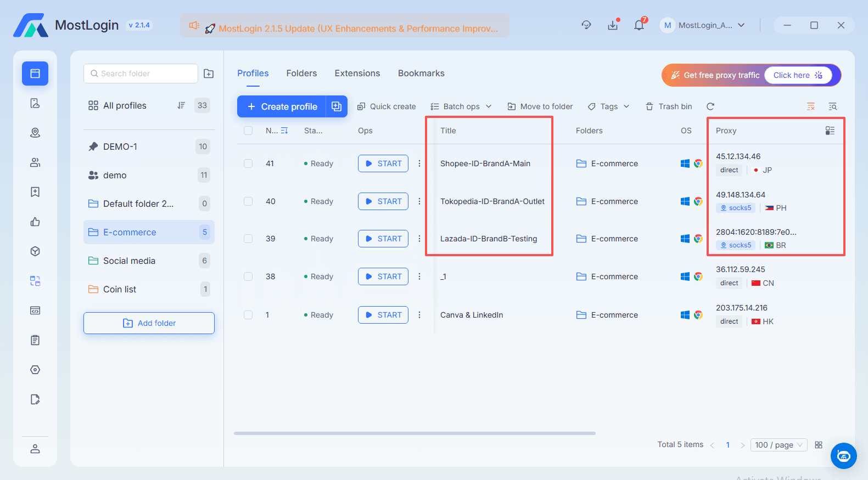The width and height of the screenshot is (868, 480).
Task: Open more options for Shopee-ID-BrandA-Main
Action: coord(419,163)
